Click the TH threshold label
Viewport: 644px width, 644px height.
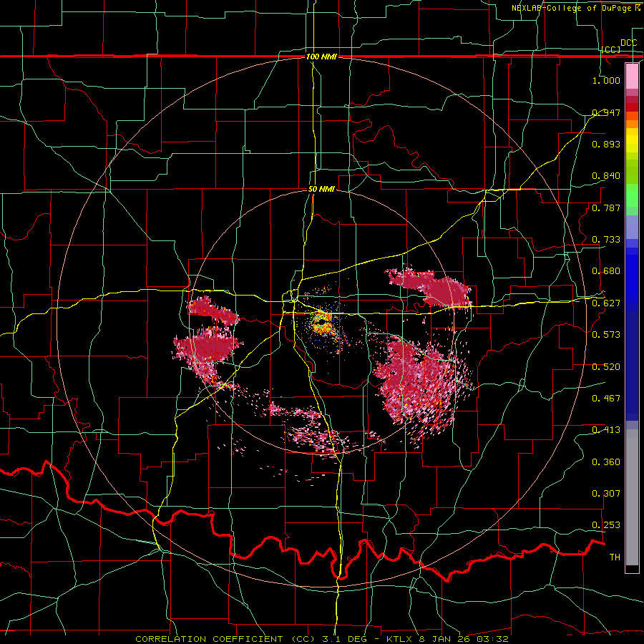615,557
